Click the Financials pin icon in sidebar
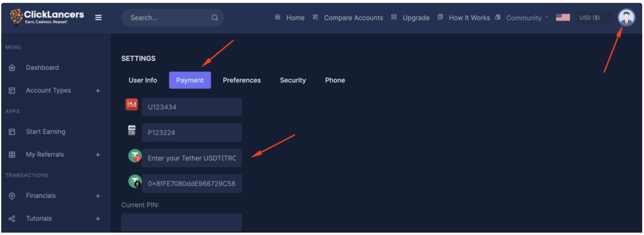 (12, 196)
